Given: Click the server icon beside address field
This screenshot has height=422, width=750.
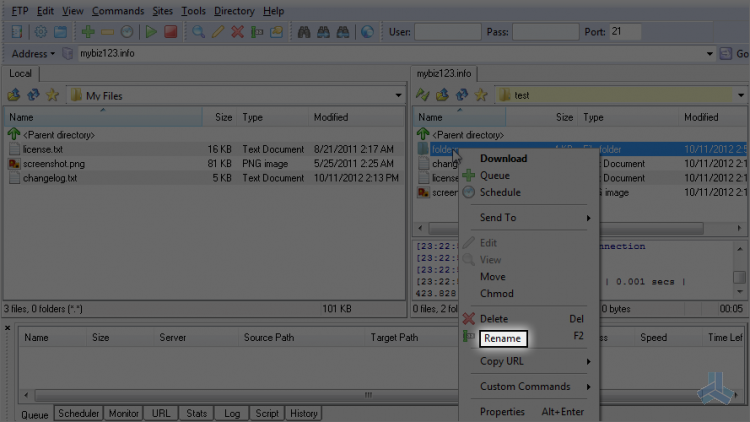Looking at the screenshot, I should (x=67, y=54).
